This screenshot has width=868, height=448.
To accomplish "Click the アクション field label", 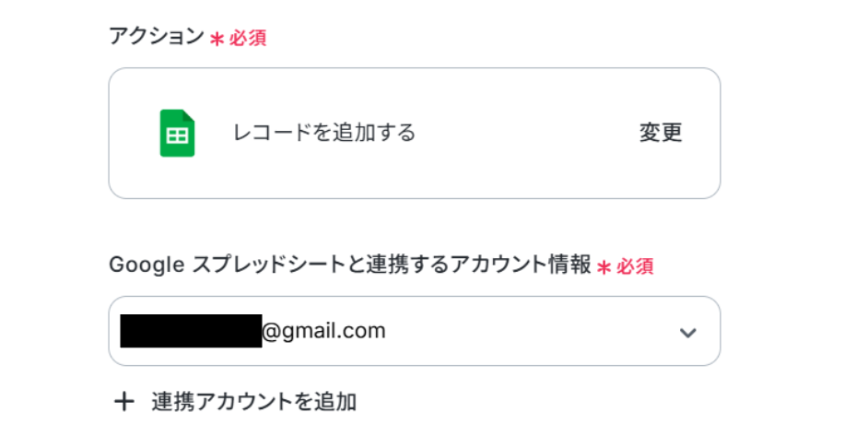I will click(156, 37).
